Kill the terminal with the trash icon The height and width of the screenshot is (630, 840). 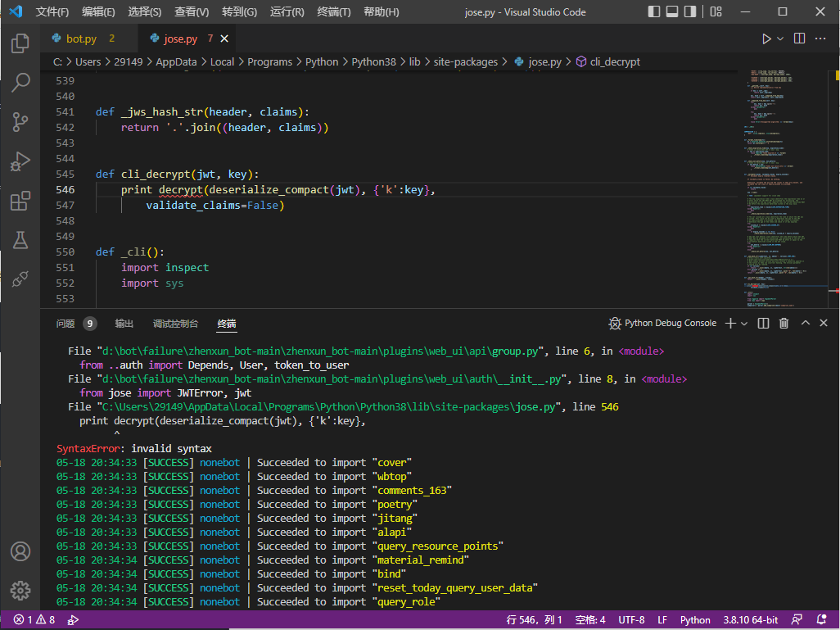(x=784, y=323)
